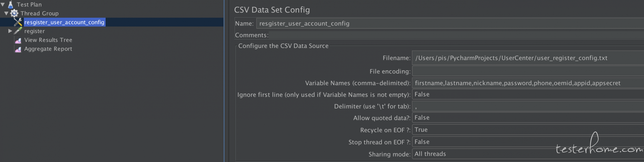The height and width of the screenshot is (162, 644).
Task: Open the Ignore first line dropdown
Action: (528, 94)
